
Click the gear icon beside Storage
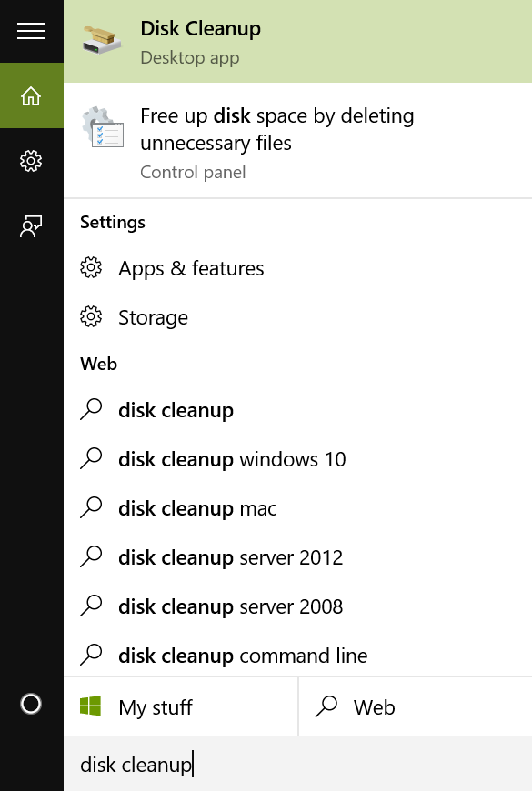[x=91, y=317]
